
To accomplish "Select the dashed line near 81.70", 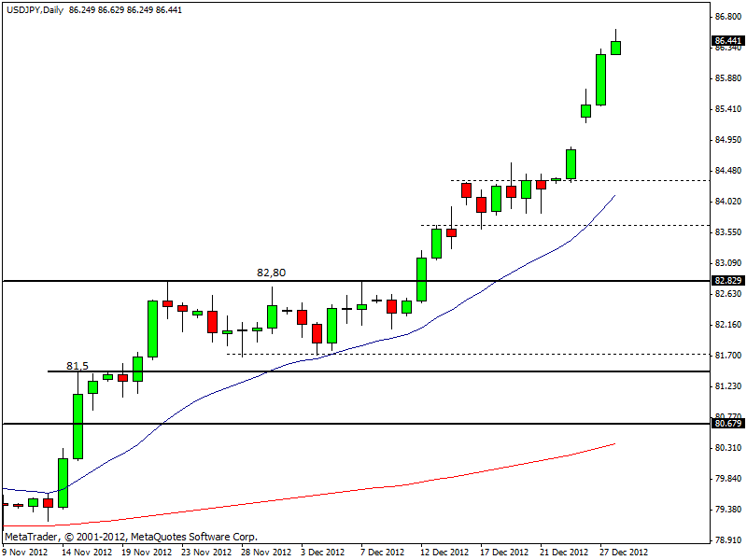I will [x=467, y=354].
